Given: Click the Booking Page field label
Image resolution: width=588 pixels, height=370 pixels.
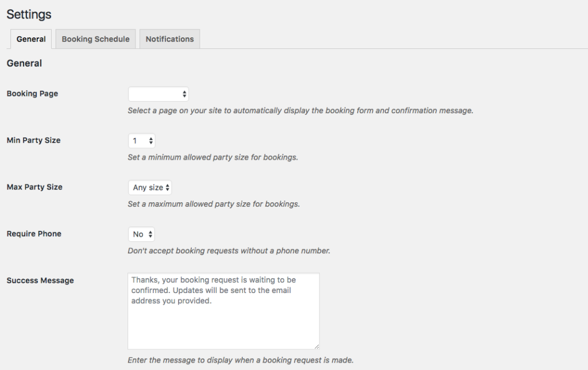Looking at the screenshot, I should 32,94.
